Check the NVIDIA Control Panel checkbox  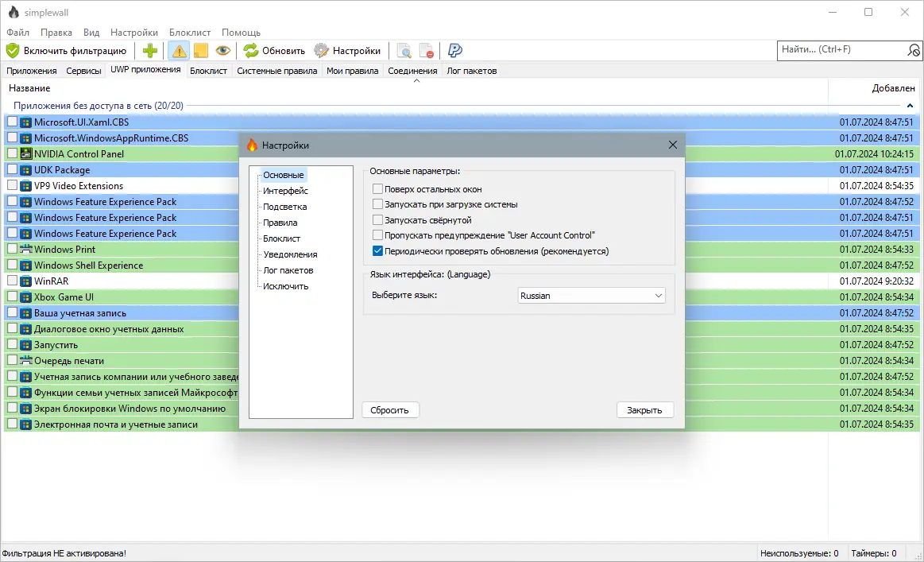[12, 153]
